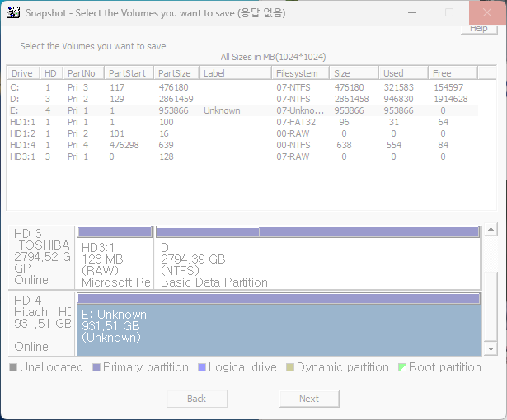Click the Next button

point(309,399)
